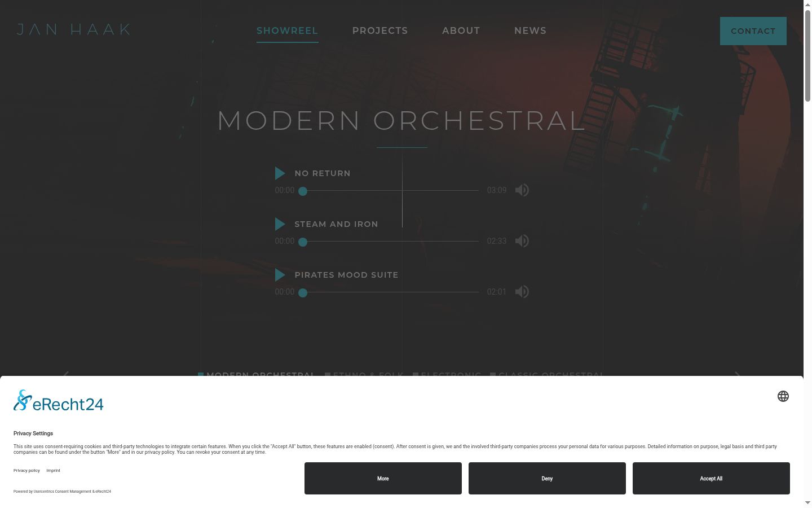Viewport: 812px width, 508px height.
Task: Mute the No Return track volume
Action: coord(522,190)
